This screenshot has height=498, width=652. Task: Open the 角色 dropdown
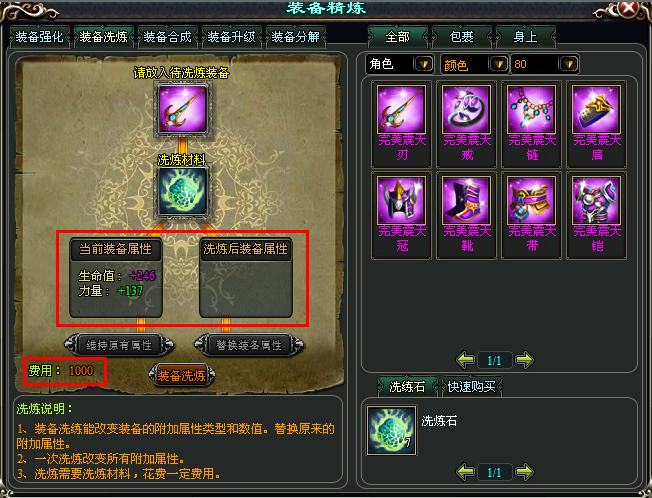pyautogui.click(x=400, y=64)
